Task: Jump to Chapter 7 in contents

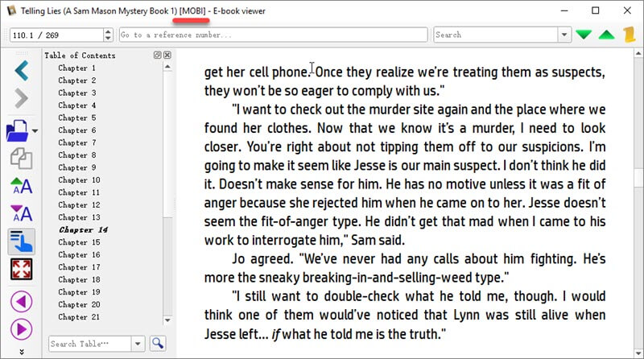Action: (72, 142)
